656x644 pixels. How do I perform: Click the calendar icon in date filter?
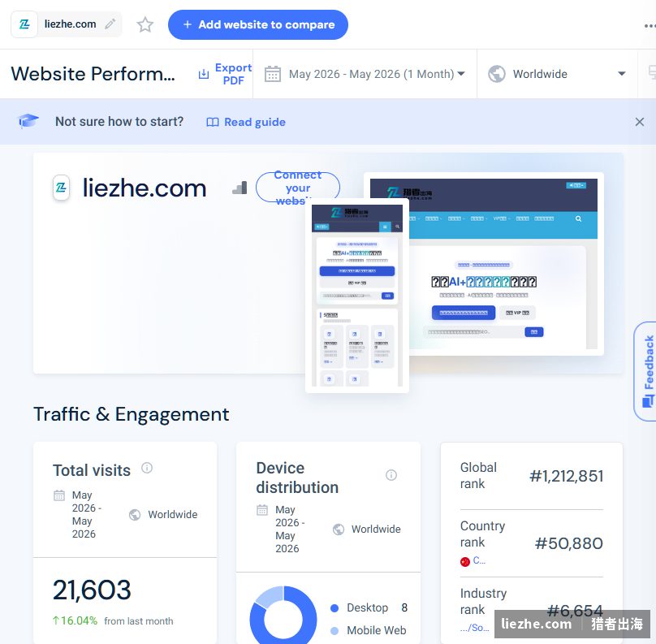(x=272, y=74)
